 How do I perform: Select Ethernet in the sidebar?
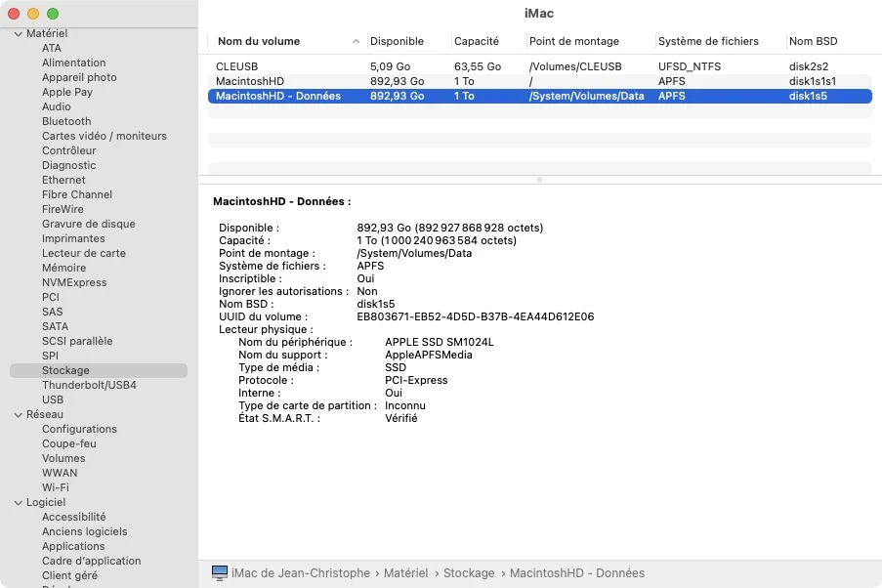click(63, 180)
